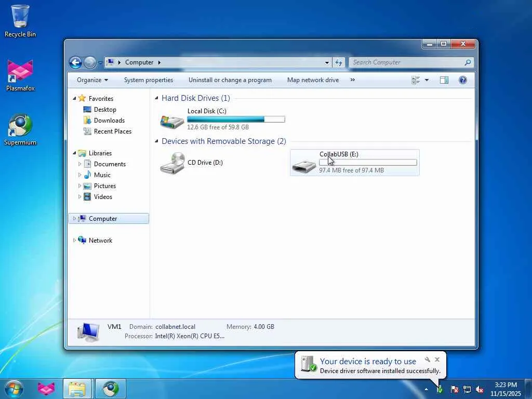Select the CD Drive (D:) icon
This screenshot has width=532, height=399.
[172, 163]
